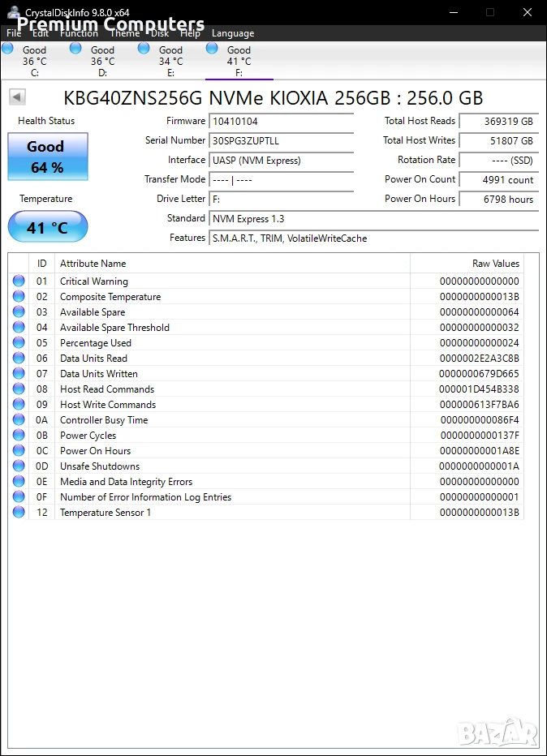Click status icon for Power Cycles
Viewport: 547px width, 756px height.
[x=19, y=435]
